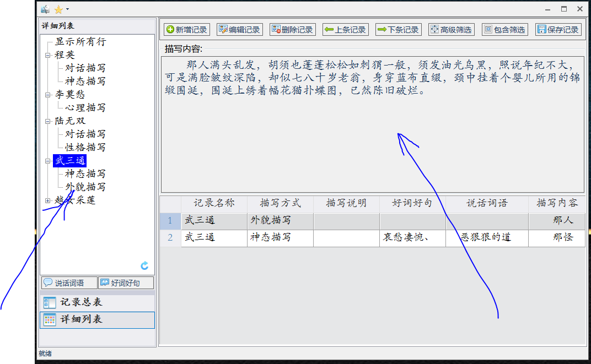This screenshot has width=591, height=364.
Task: Select 对话描写 under 陆无双
Action: [85, 134]
